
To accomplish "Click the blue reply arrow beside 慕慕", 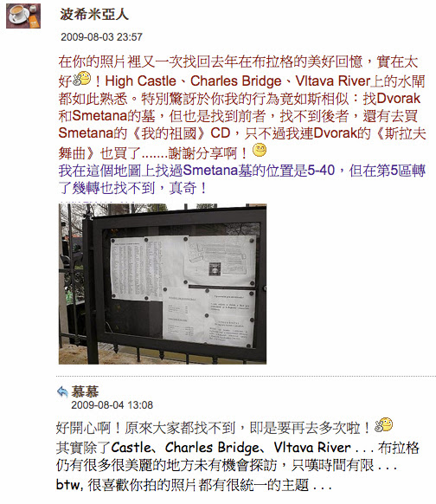I will click(x=62, y=391).
